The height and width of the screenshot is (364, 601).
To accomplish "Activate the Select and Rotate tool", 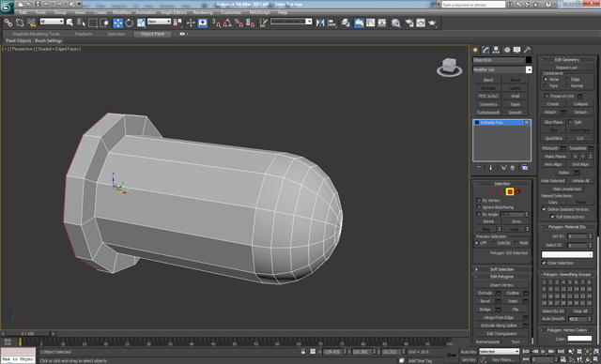I will click(x=130, y=23).
